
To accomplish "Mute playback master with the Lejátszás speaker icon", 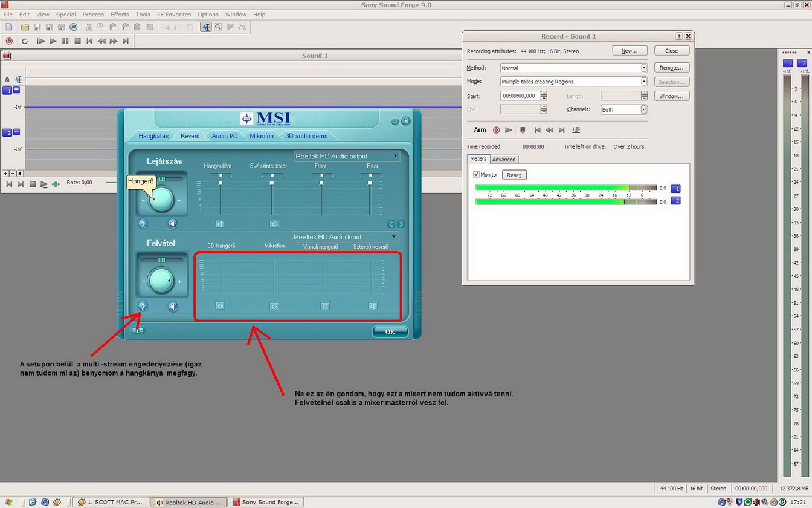I will tap(173, 224).
